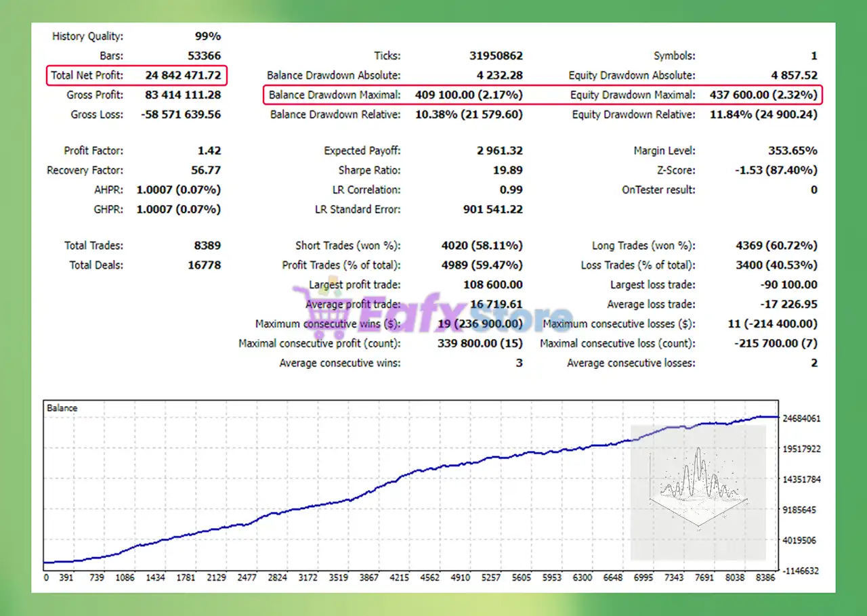Click Short Trades value 4020 (58.11%)

coord(482,246)
